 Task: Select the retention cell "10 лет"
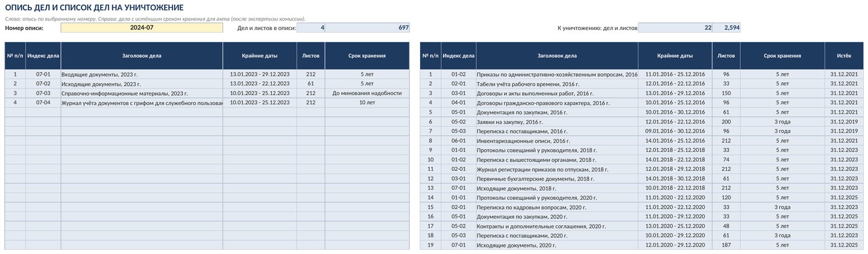coord(367,102)
